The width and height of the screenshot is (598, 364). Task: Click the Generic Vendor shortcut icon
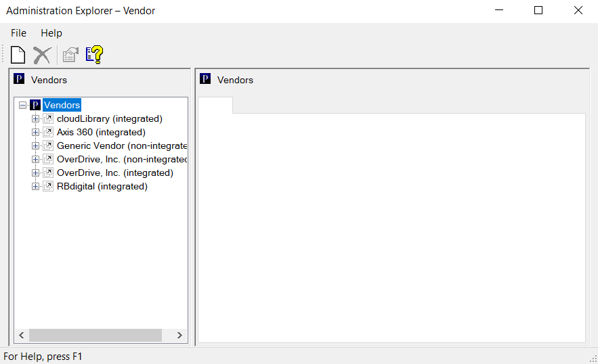pos(48,146)
